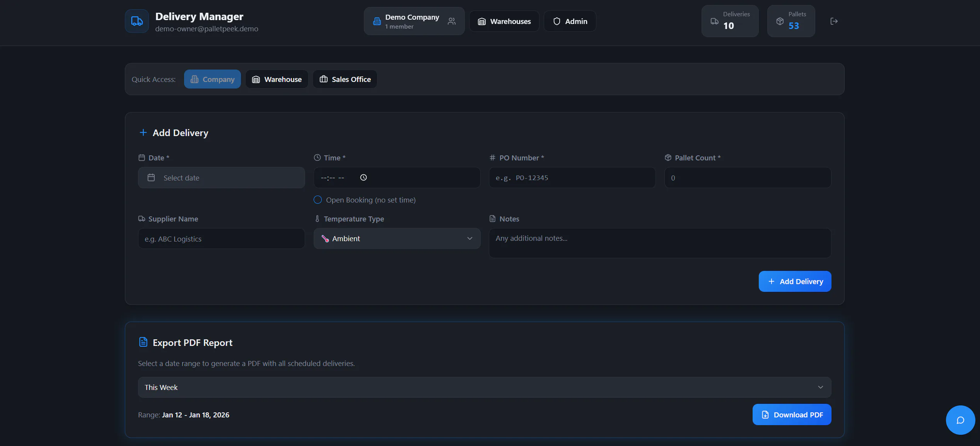Image resolution: width=980 pixels, height=446 pixels.
Task: Select the Company quick access tab
Action: [x=212, y=79]
